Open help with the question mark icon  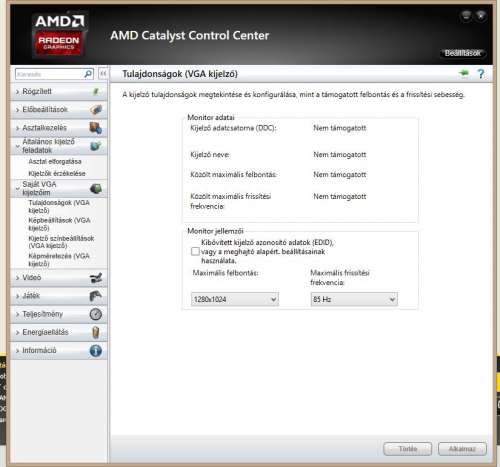tap(481, 73)
